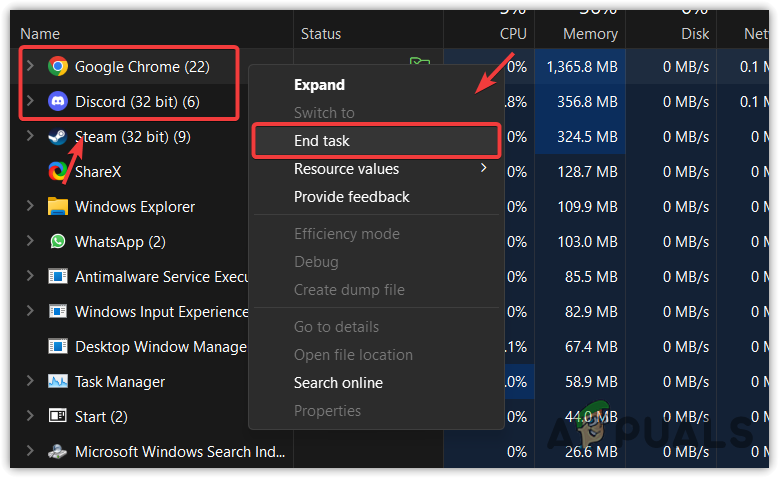Expand the Google Chrome process group
This screenshot has width=779, height=478.
click(30, 67)
